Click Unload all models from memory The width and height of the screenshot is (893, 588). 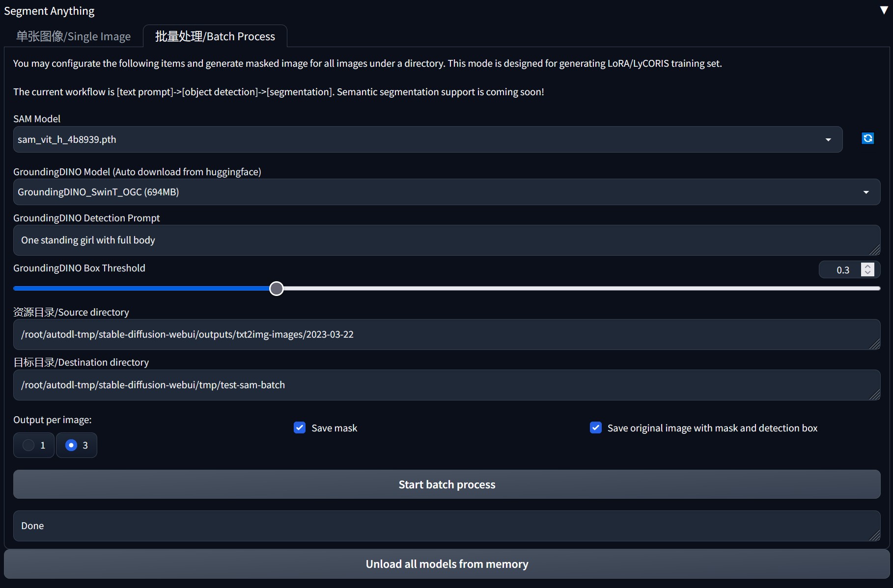click(x=446, y=564)
